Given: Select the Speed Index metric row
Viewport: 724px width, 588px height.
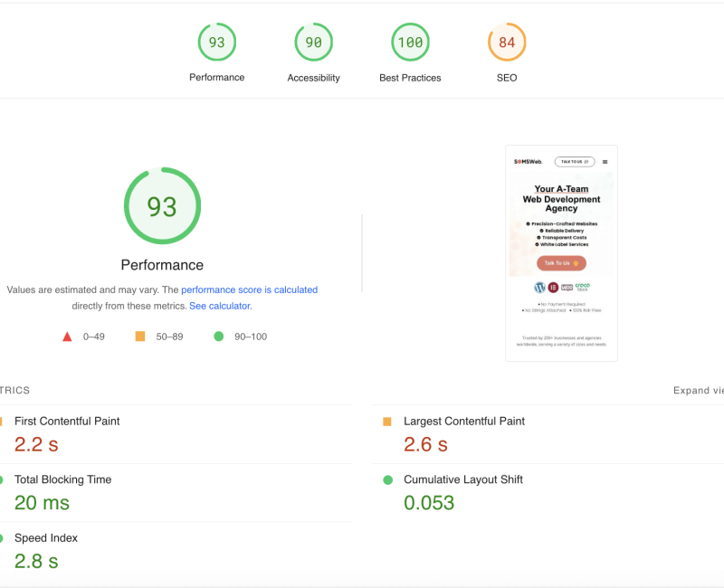Looking at the screenshot, I should tap(46, 538).
